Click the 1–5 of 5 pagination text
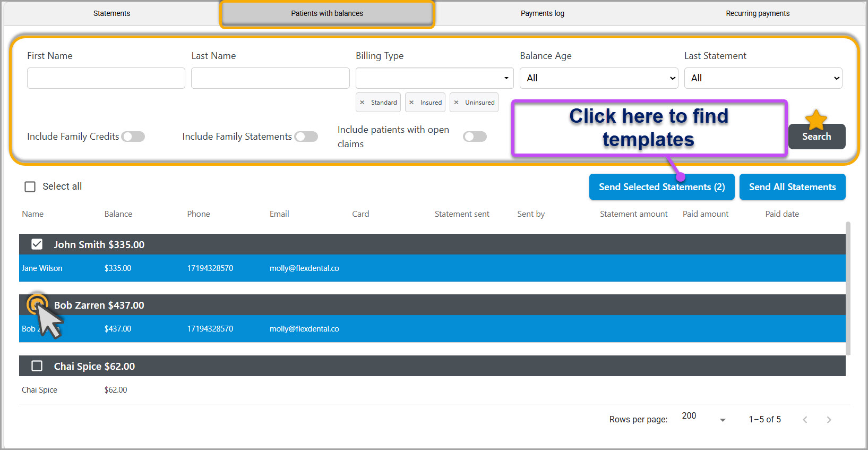The height and width of the screenshot is (450, 868). [x=765, y=420]
